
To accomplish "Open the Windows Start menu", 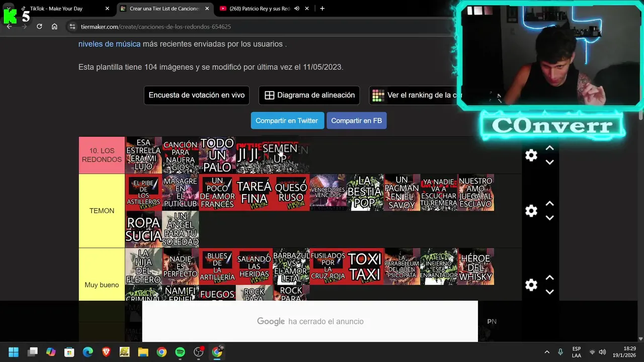I will (x=14, y=352).
